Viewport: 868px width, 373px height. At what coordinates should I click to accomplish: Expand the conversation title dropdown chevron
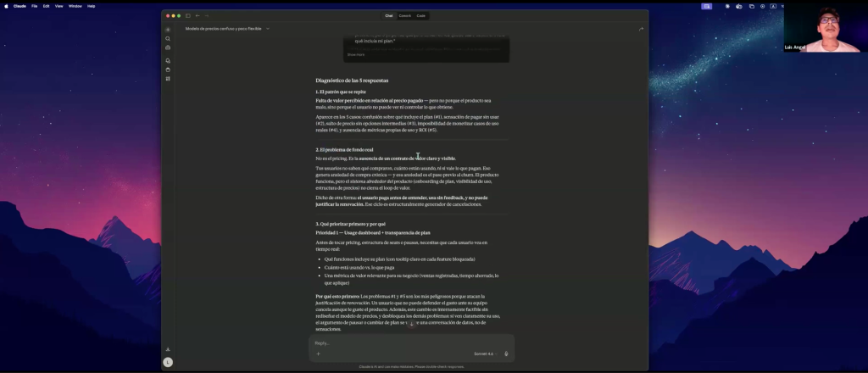tap(268, 29)
